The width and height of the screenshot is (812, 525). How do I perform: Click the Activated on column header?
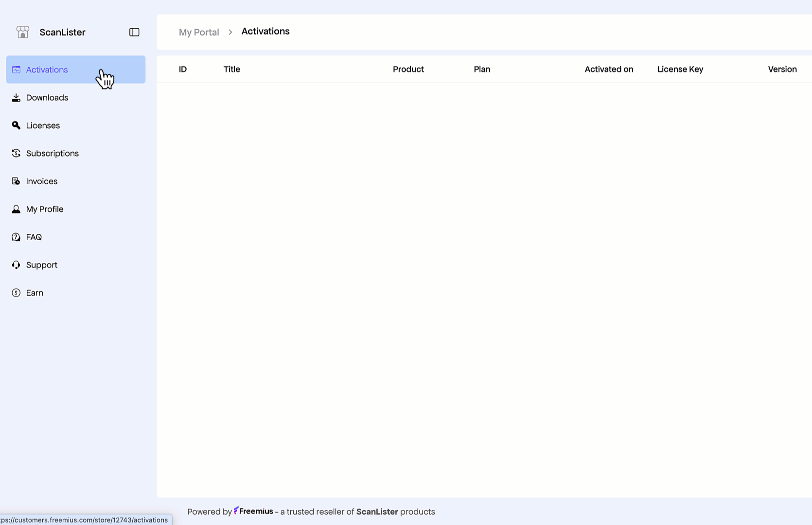point(609,69)
